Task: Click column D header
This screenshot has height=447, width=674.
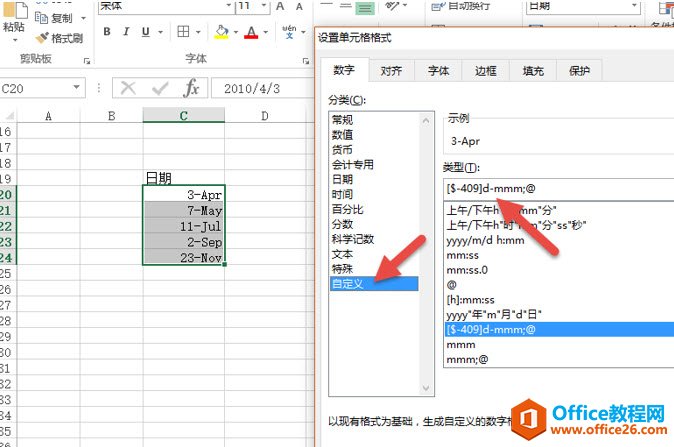Action: (x=265, y=116)
